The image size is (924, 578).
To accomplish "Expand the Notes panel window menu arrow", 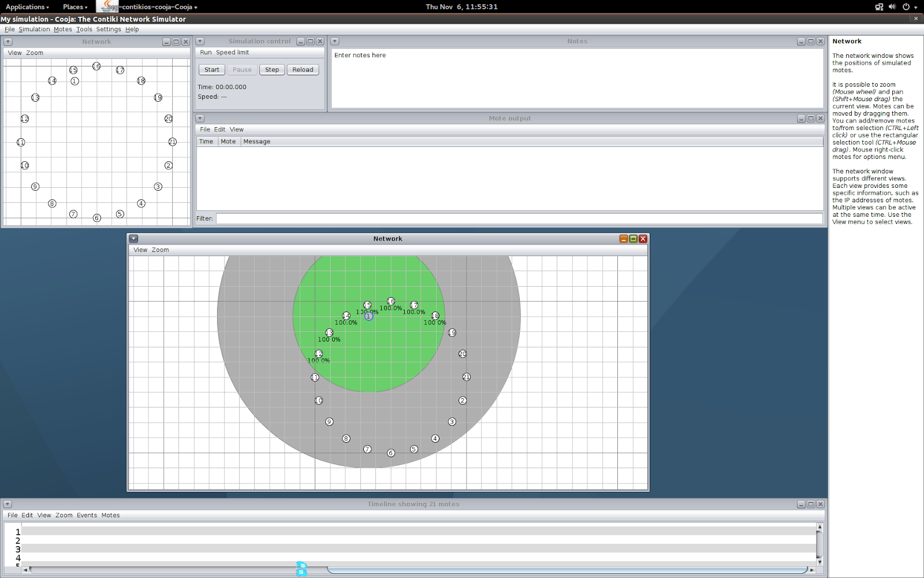I will point(335,41).
